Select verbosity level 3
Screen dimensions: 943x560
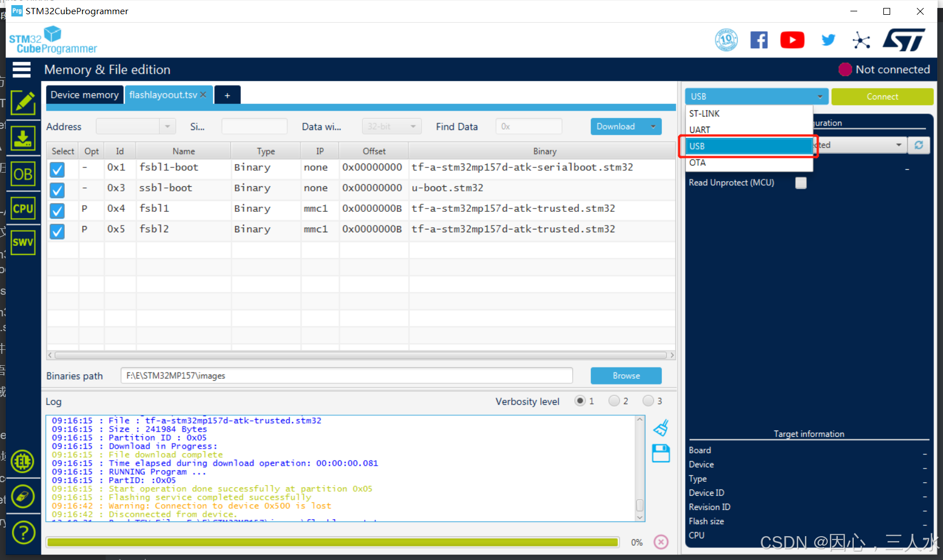click(x=648, y=401)
